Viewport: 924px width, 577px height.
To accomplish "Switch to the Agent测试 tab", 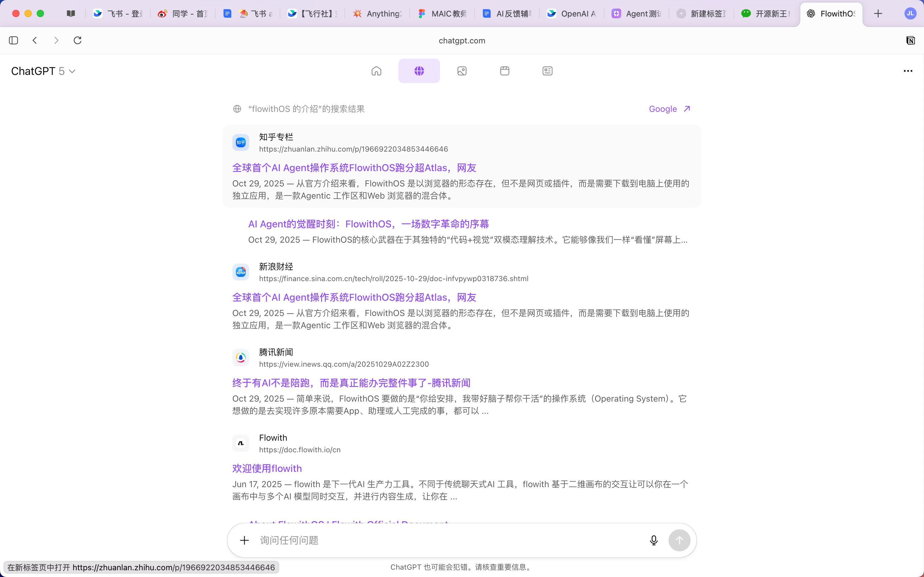I will [636, 14].
